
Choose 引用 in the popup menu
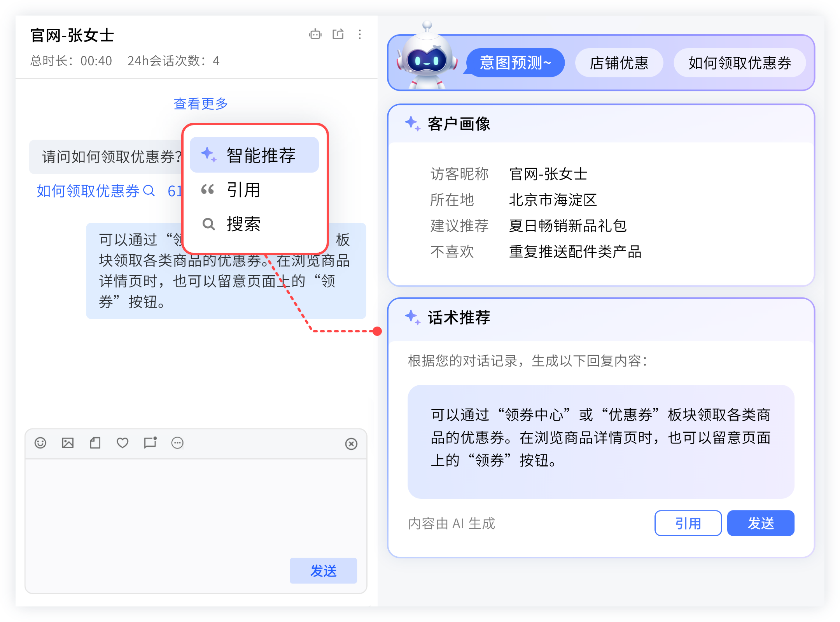click(243, 190)
